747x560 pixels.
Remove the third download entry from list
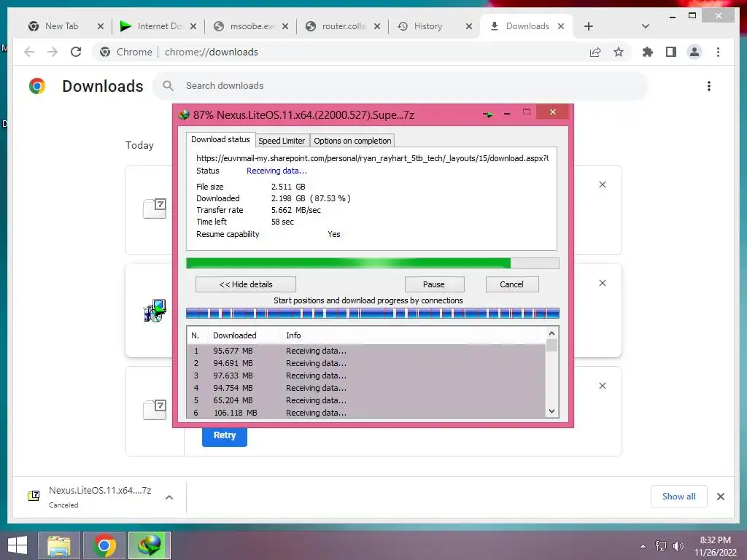(602, 386)
